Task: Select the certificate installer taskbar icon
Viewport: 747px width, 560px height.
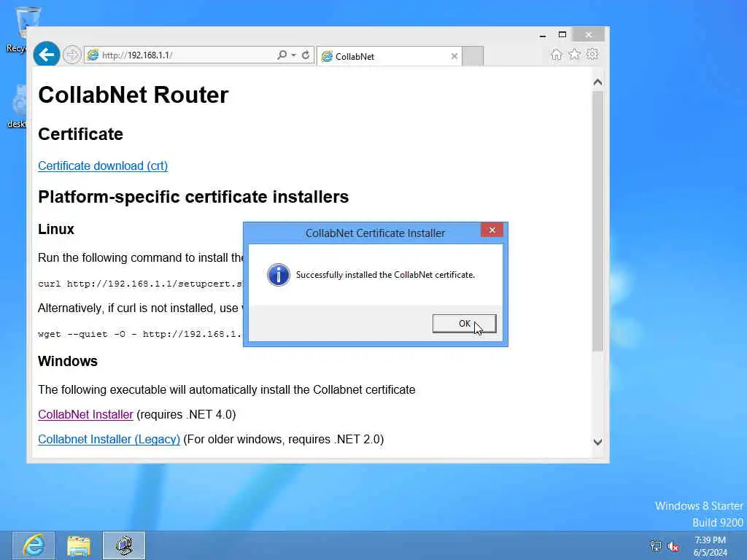Action: [x=124, y=545]
